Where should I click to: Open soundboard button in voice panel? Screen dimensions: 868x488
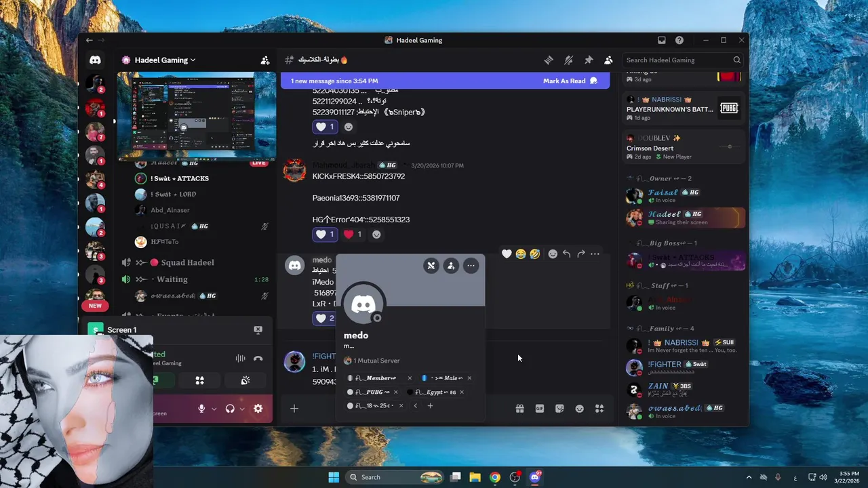245,381
